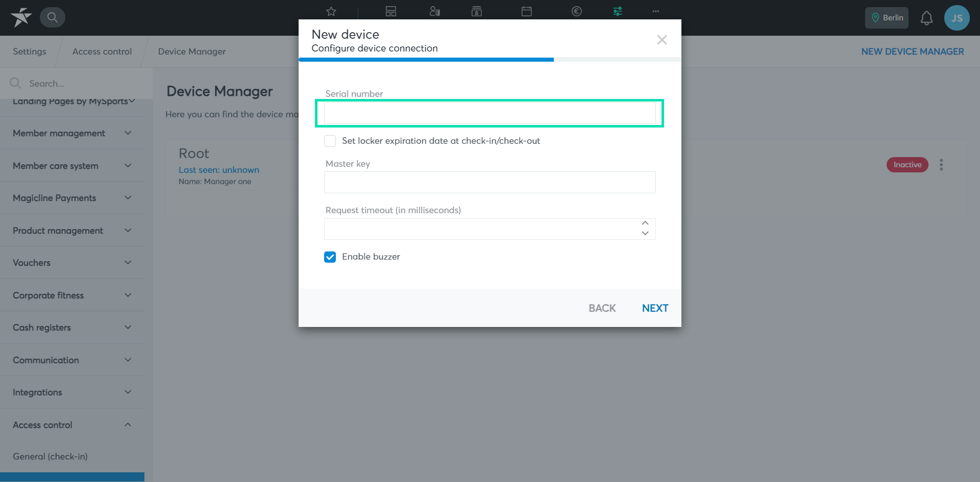
Task: Expand Product management chevron
Action: [x=128, y=231]
